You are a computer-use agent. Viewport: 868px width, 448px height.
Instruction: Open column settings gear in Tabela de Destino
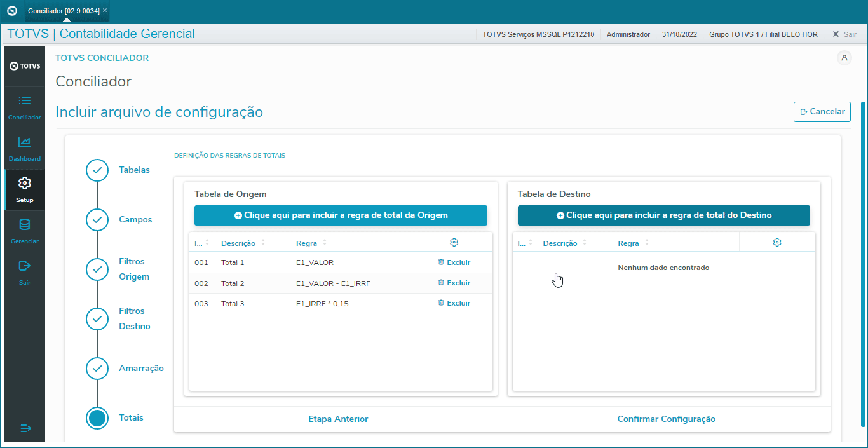tap(777, 243)
